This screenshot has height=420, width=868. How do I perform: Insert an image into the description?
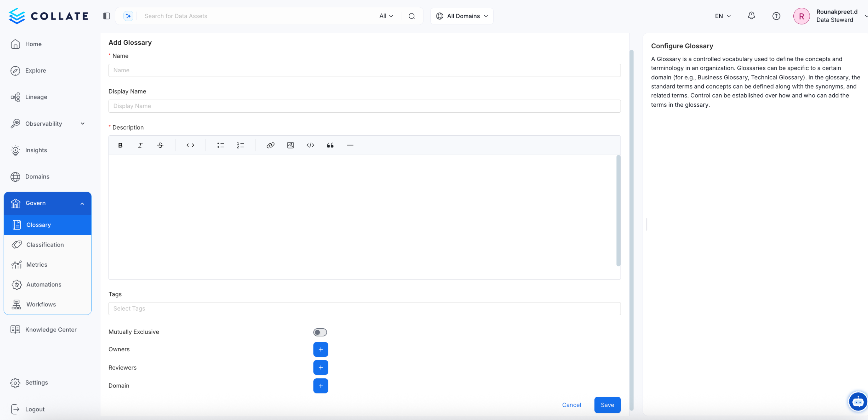click(x=291, y=145)
